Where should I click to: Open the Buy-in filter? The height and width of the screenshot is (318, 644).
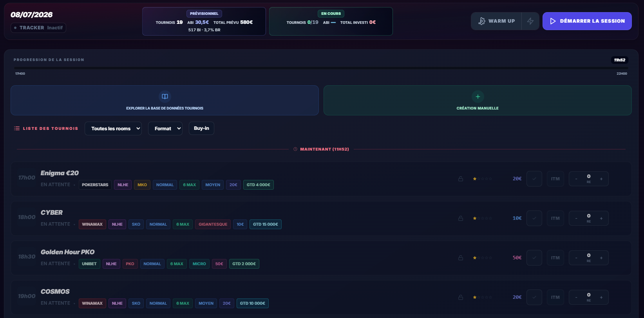pyautogui.click(x=201, y=128)
